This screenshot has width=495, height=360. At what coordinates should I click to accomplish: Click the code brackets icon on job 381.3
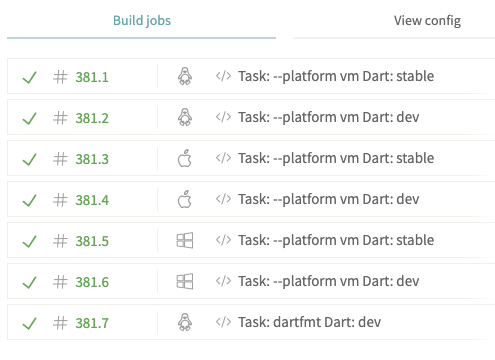[x=223, y=158]
